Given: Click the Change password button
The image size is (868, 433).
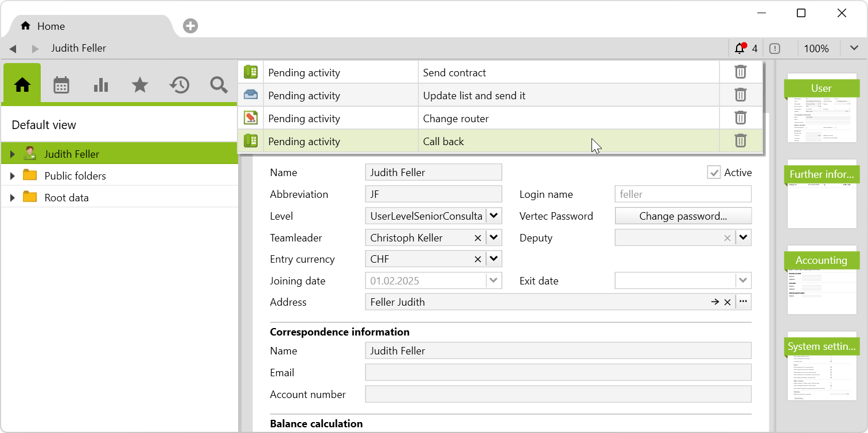Looking at the screenshot, I should point(683,216).
